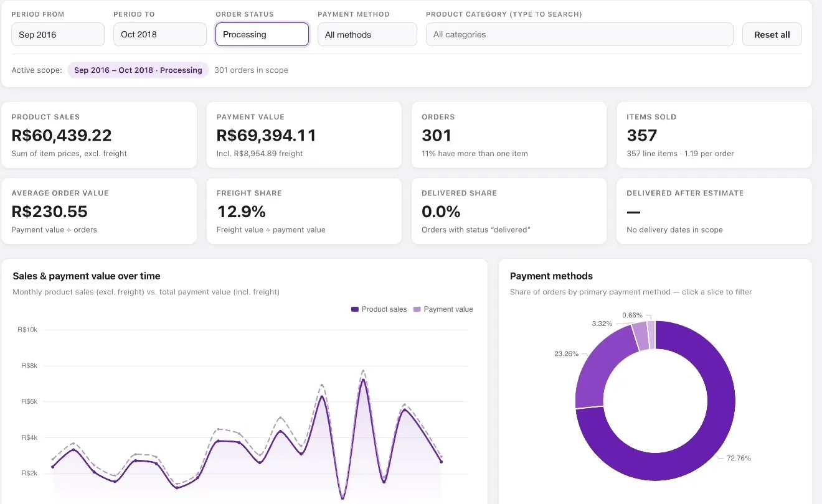Screen dimensions: 822x504
Task: Click the 'Payment methods' chart title
Action: click(x=551, y=276)
